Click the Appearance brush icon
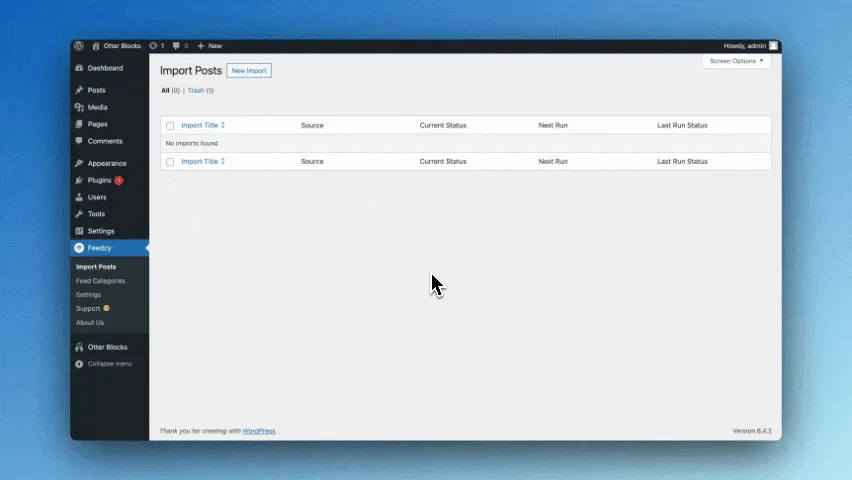The height and width of the screenshot is (480, 852). 79,163
